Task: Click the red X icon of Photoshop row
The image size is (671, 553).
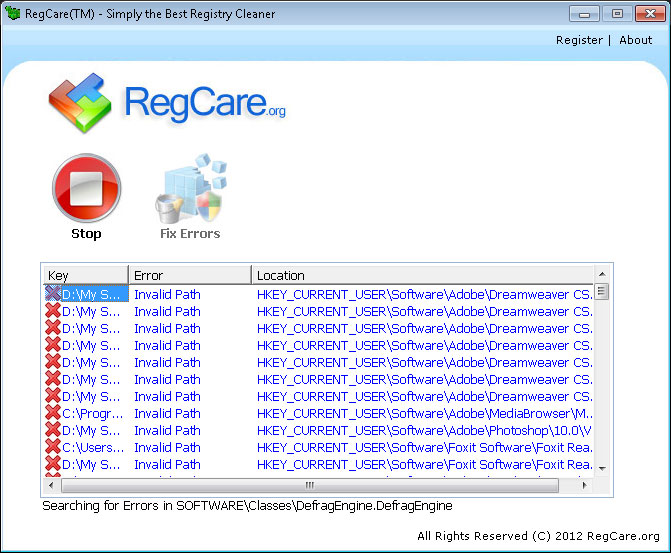Action: 53,429
